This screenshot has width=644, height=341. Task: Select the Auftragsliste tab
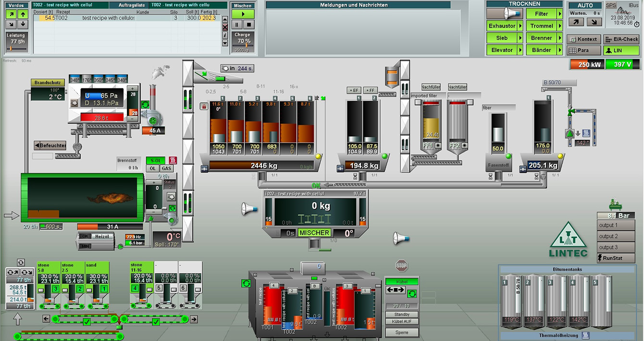[x=131, y=5]
